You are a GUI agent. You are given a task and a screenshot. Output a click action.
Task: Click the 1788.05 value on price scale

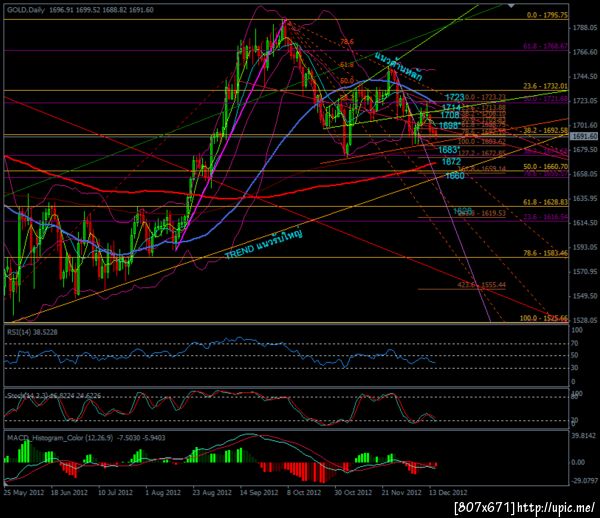[x=585, y=28]
